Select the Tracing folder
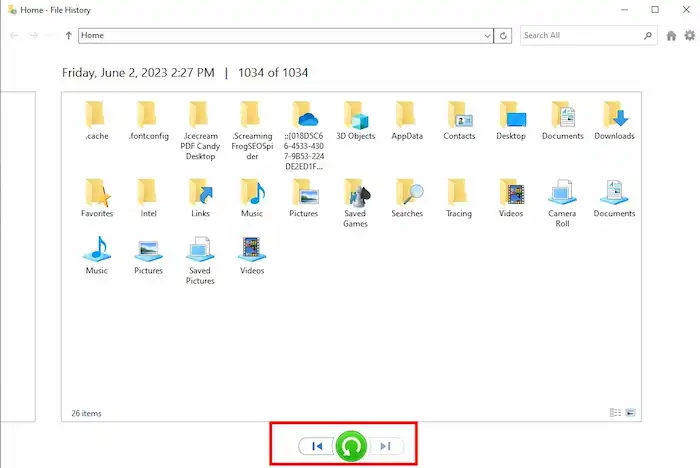This screenshot has height=468, width=700. coord(459,198)
